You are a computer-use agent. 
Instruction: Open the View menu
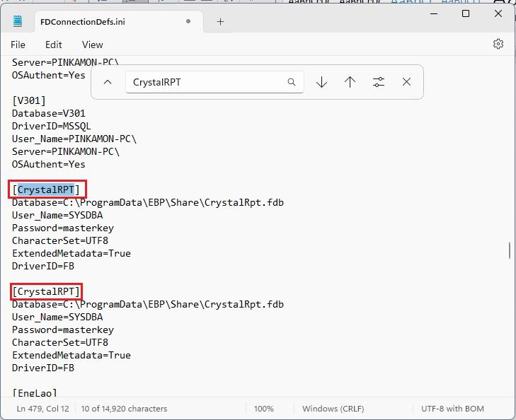coord(92,45)
